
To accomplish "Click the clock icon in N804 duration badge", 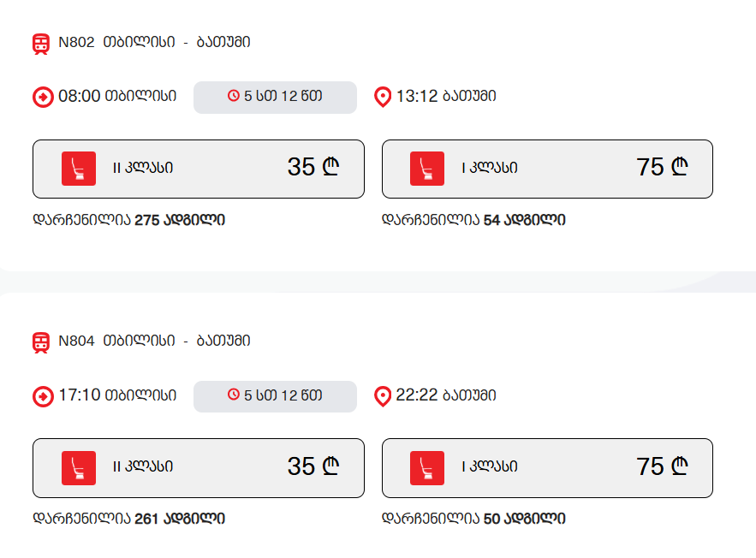I will 234,395.
